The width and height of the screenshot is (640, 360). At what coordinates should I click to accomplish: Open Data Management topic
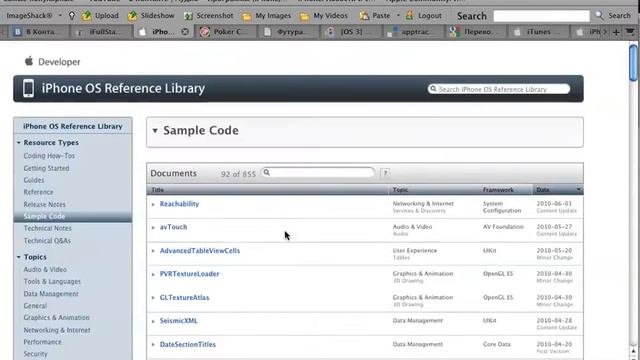pyautogui.click(x=51, y=293)
